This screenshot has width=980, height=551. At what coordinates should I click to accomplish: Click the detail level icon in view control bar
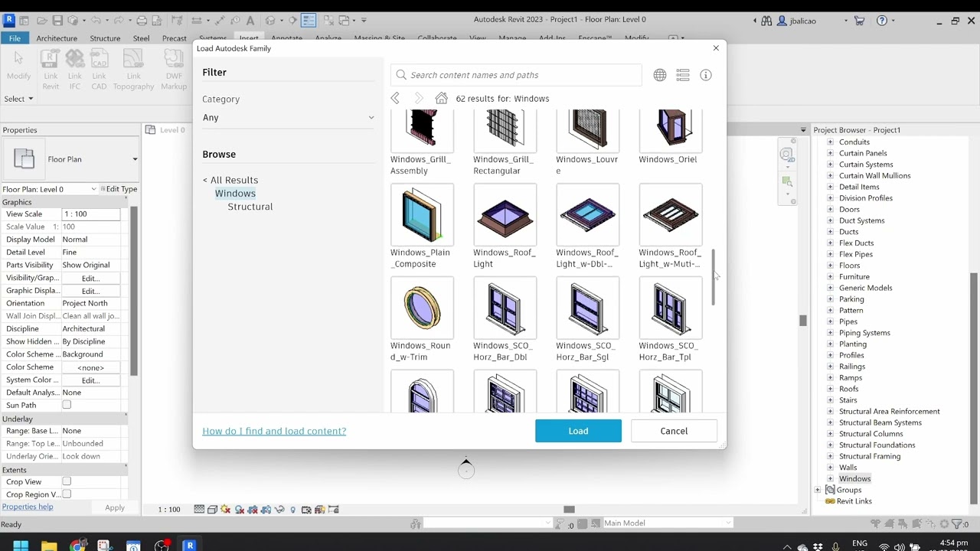pyautogui.click(x=199, y=510)
